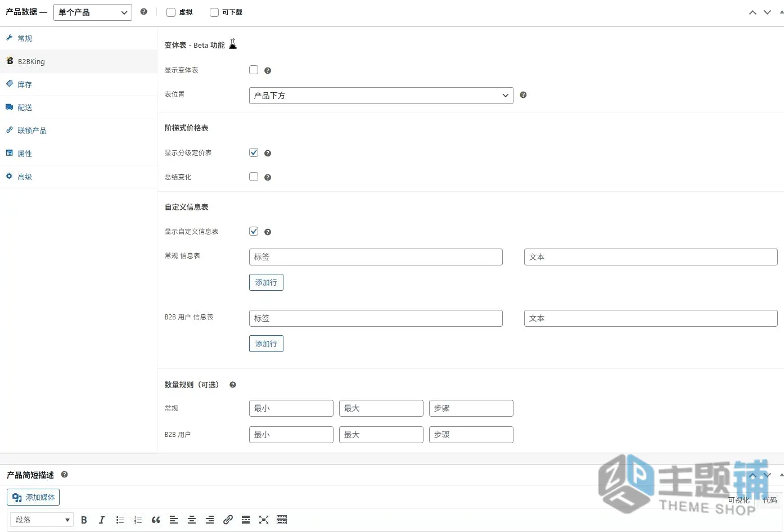Click 最小 field in 常规 quantity row
The width and height of the screenshot is (784, 532).
[291, 408]
